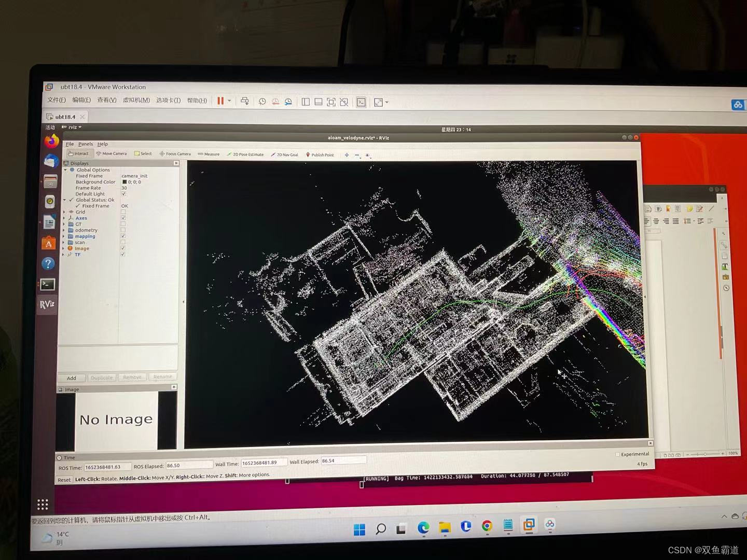
Task: Open VMware 文件(F) menu
Action: [x=57, y=100]
